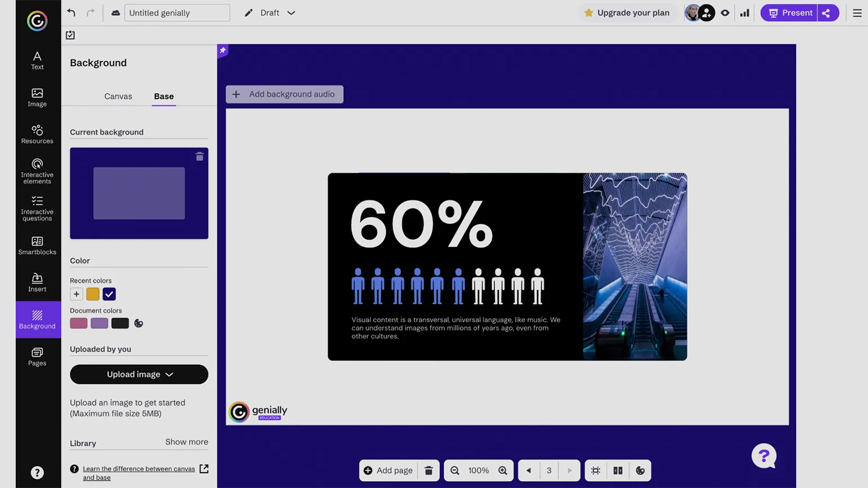This screenshot has width=868, height=488.
Task: Toggle preview eye icon in top bar
Action: click(x=725, y=13)
